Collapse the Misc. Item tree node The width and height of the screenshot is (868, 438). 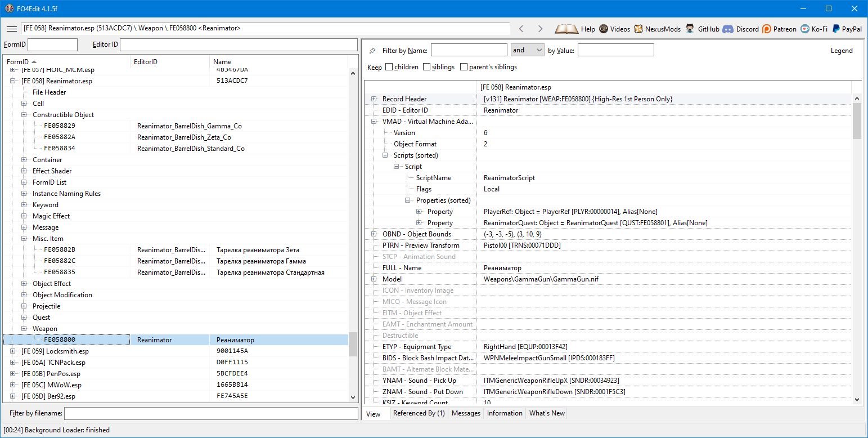(24, 239)
